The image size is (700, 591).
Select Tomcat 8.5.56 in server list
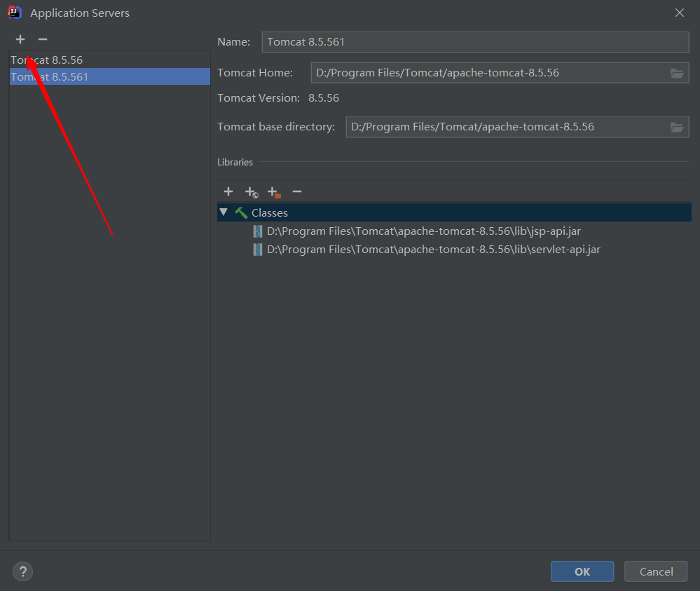[x=110, y=60]
